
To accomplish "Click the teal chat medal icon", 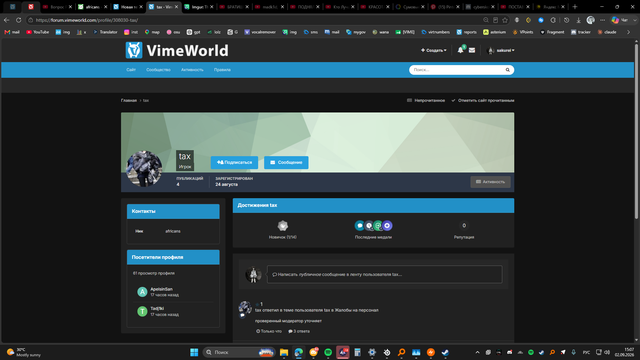I will [x=360, y=225].
